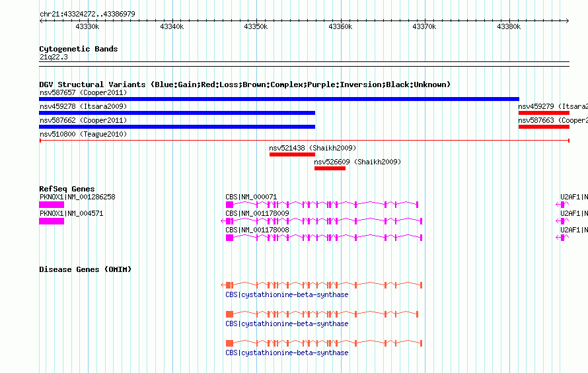
Task: Click the RefSeq Genes track title
Action: click(67, 189)
